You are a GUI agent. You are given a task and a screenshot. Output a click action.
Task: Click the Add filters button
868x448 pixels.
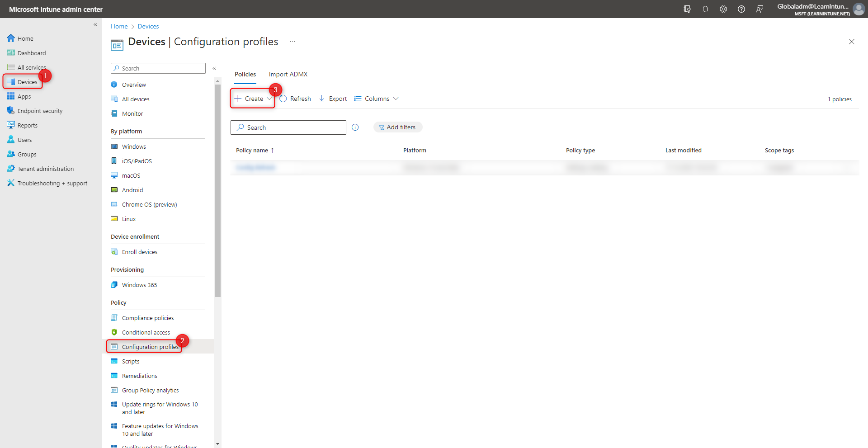pos(397,127)
